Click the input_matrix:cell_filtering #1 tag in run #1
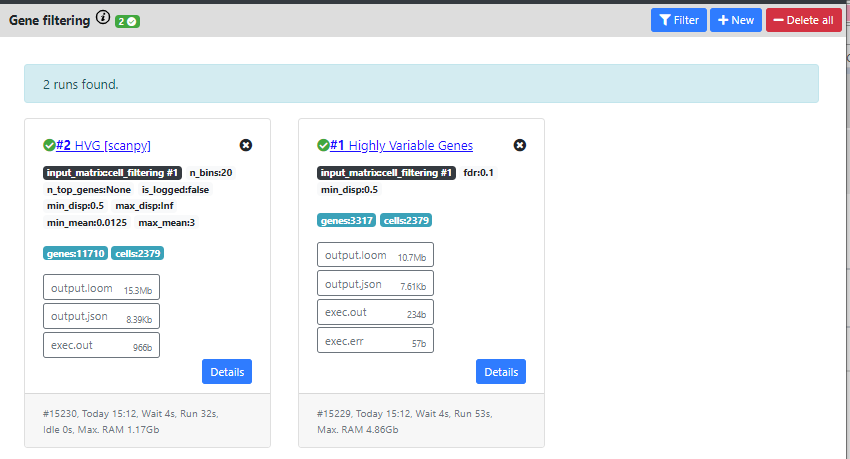The width and height of the screenshot is (850, 459). [386, 173]
